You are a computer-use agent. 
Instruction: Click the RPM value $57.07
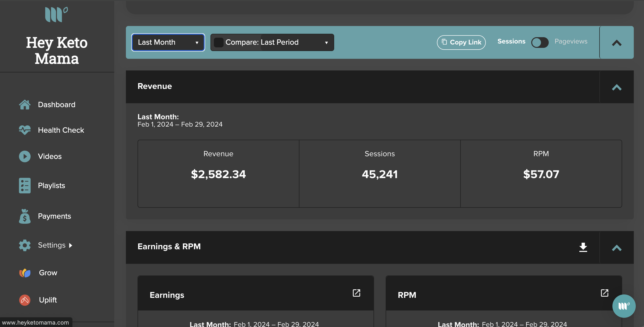(x=541, y=174)
